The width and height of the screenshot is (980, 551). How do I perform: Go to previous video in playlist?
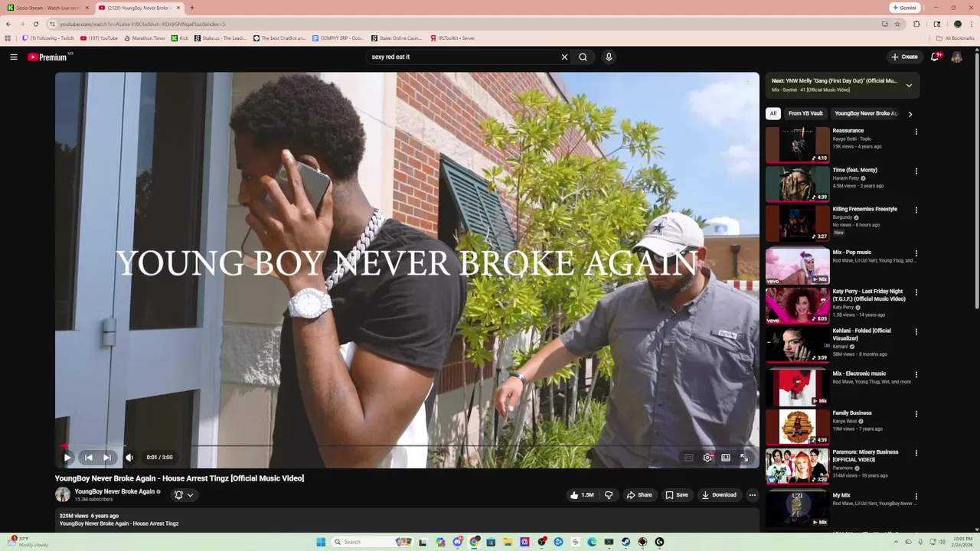click(x=88, y=458)
